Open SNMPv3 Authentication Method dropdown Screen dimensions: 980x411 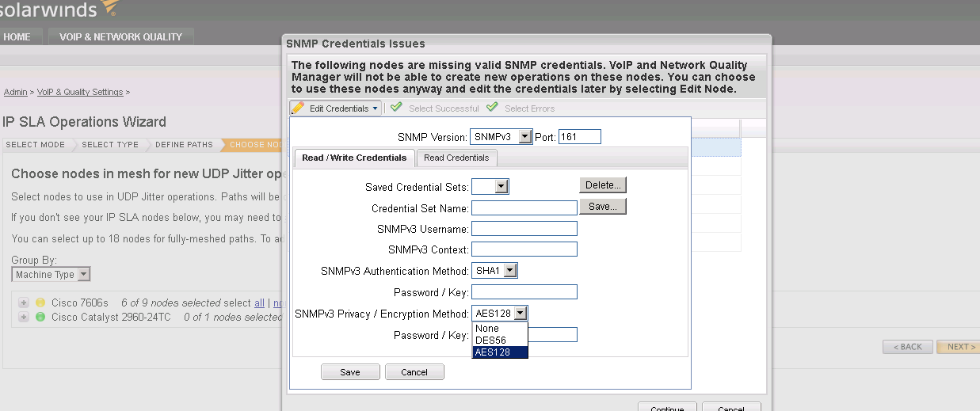pyautogui.click(x=494, y=271)
